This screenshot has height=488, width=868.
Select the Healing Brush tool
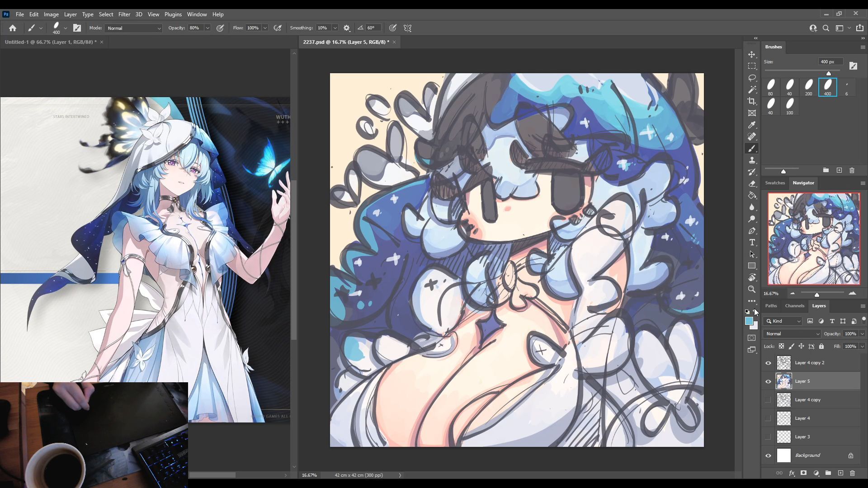(752, 136)
